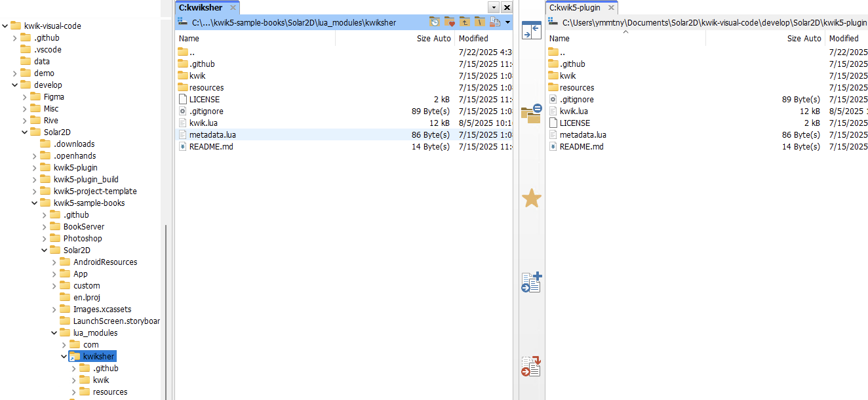This screenshot has width=868, height=400.
Task: Sort the kwiksher pane by the Name column
Action: (x=255, y=39)
